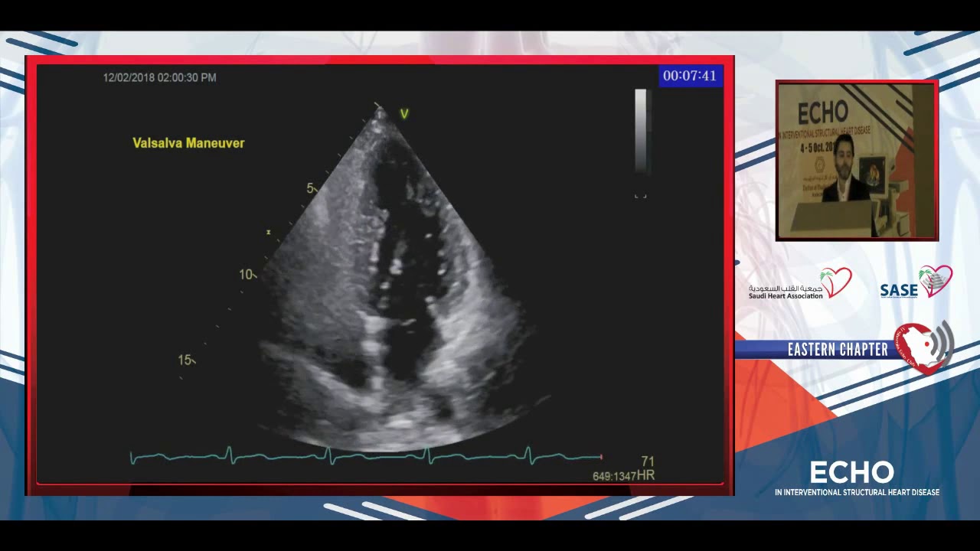Click the heart rate value 71
Image resolution: width=980 pixels, height=551 pixels.
point(648,461)
